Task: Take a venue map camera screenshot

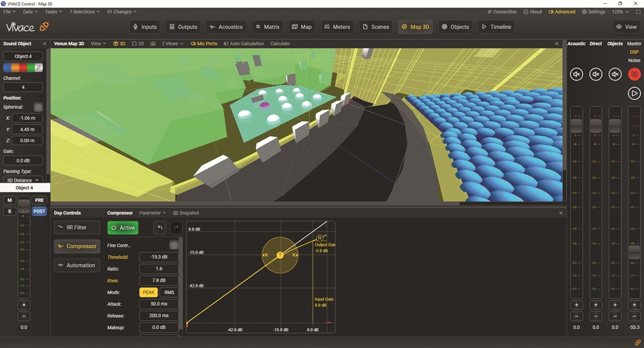Action: click(x=153, y=44)
